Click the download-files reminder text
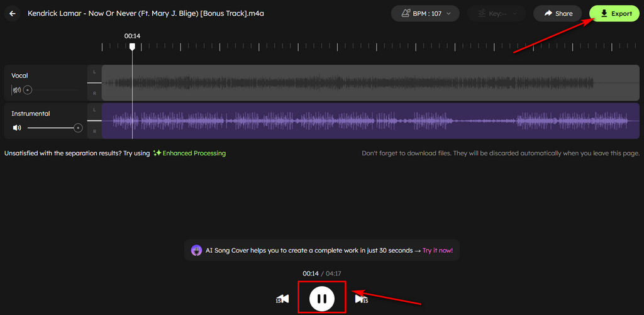644x315 pixels. pyautogui.click(x=501, y=153)
